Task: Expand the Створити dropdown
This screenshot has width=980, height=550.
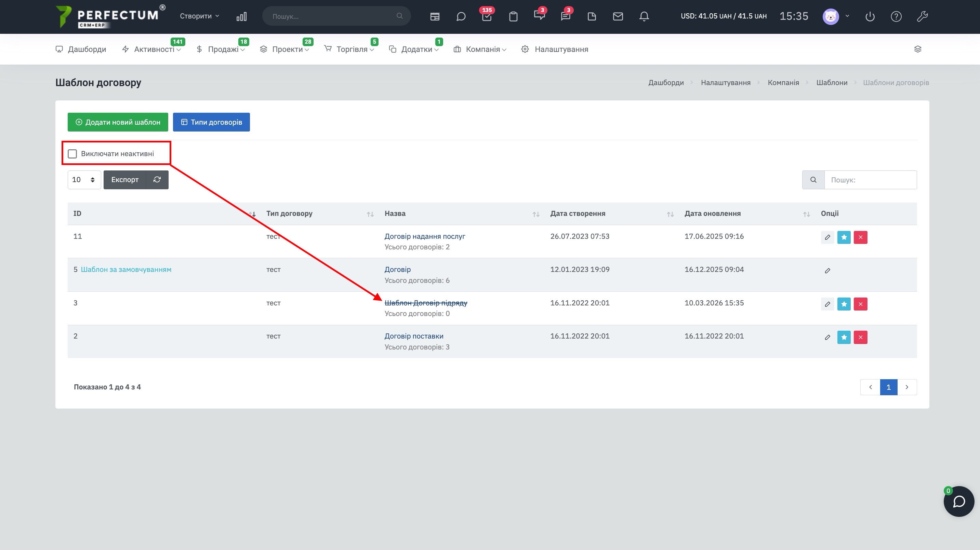Action: (199, 16)
